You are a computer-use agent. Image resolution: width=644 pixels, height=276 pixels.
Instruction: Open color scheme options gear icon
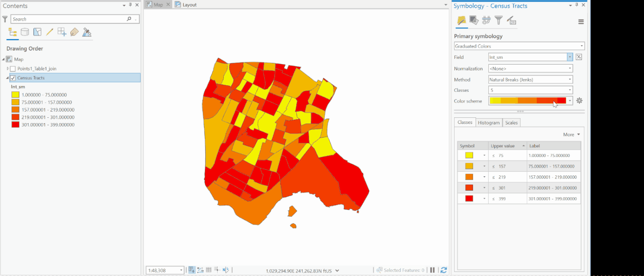(579, 101)
